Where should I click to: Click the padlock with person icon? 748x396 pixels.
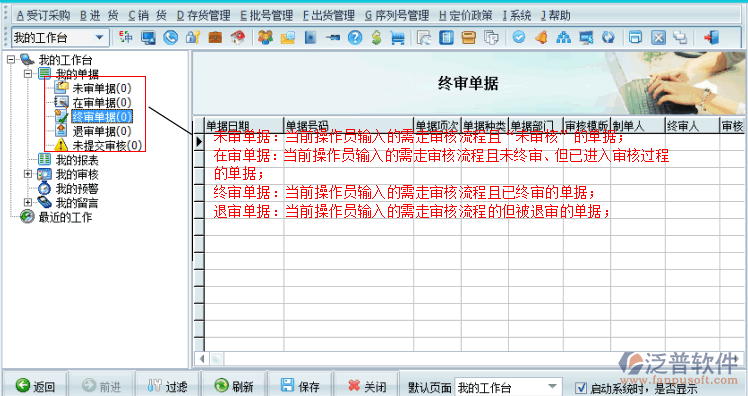pyautogui.click(x=193, y=37)
